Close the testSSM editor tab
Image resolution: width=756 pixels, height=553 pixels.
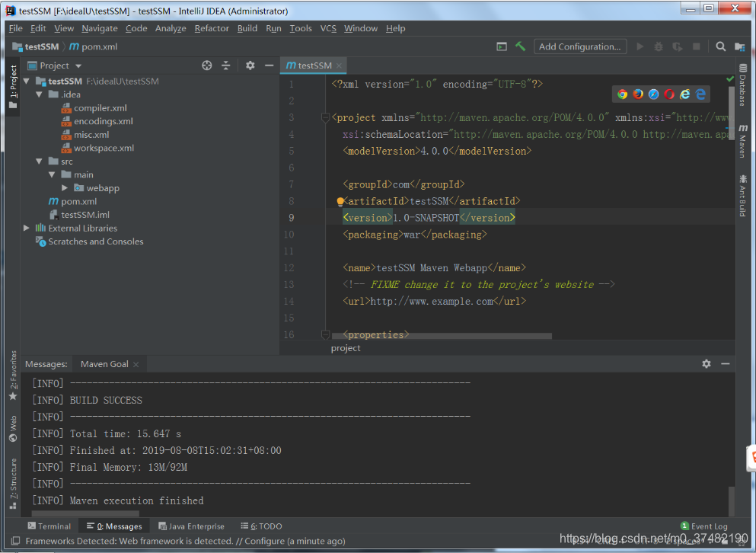(x=339, y=66)
